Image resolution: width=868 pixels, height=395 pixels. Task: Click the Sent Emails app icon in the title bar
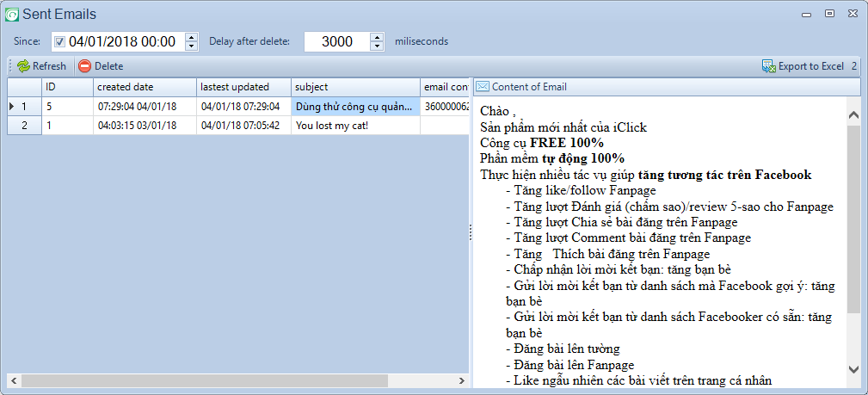point(11,15)
